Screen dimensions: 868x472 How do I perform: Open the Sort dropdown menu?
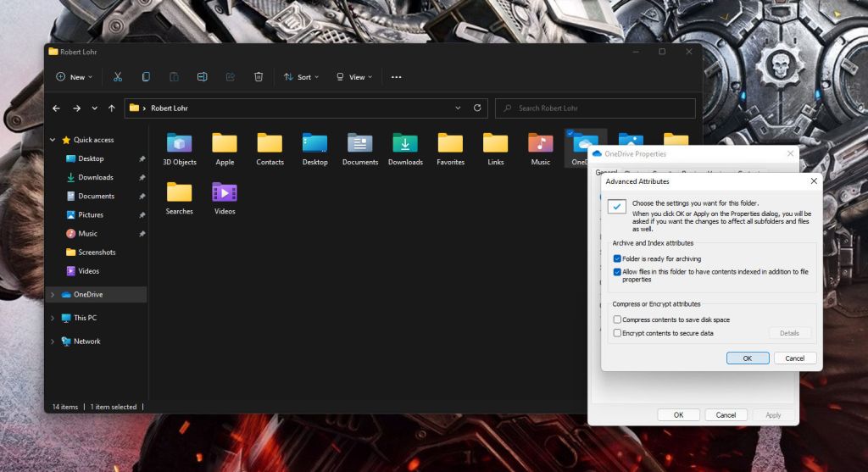click(x=301, y=77)
